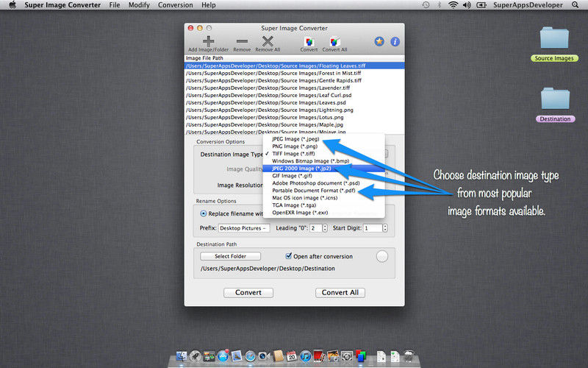Open the Conversion menu
The width and height of the screenshot is (588, 368).
coord(175,5)
